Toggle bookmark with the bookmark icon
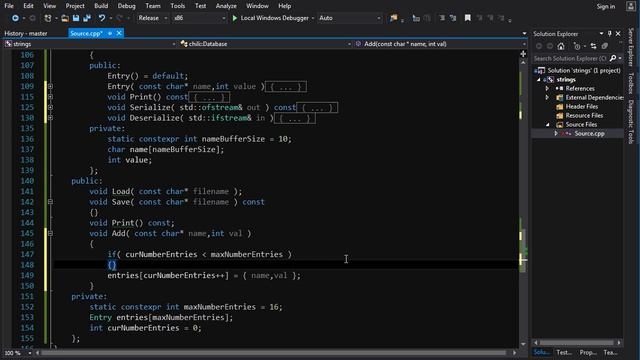The height and width of the screenshot is (360, 640). point(468,18)
